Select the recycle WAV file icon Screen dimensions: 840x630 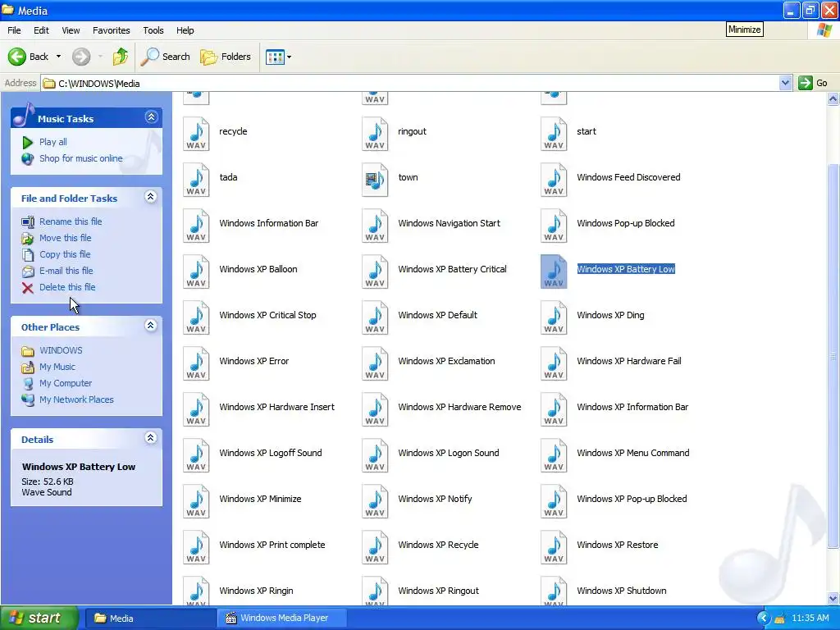click(196, 134)
